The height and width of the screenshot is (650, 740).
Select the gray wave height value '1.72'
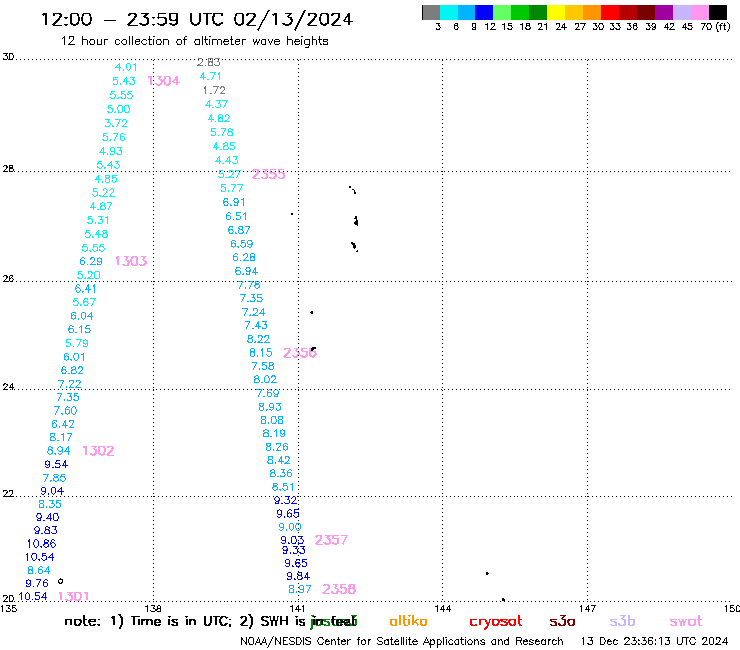click(x=214, y=90)
